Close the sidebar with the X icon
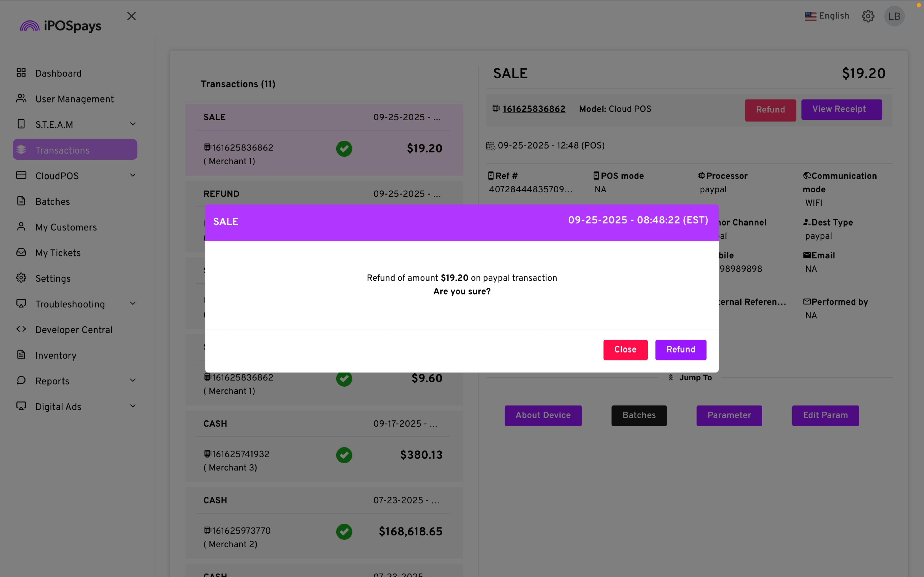Screen dimensions: 924x577 coord(131,16)
